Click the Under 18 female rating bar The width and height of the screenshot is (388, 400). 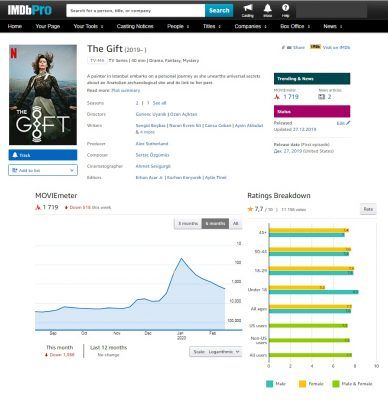(x=297, y=287)
